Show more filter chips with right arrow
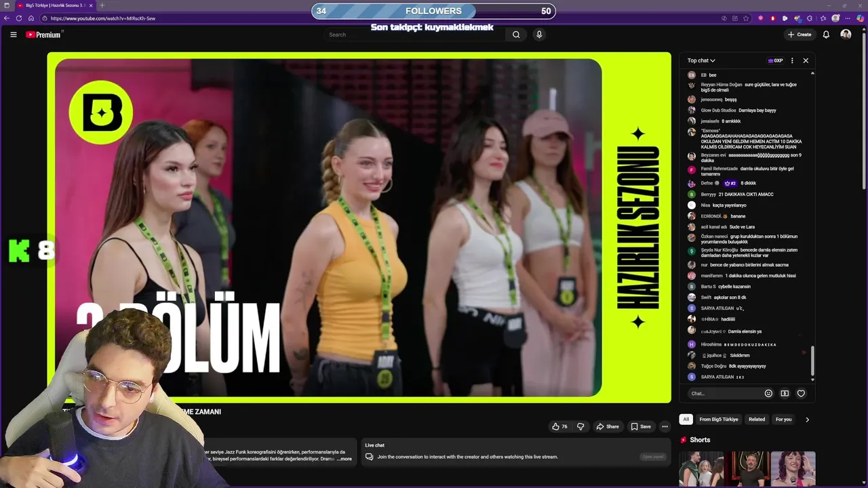Screen dimensions: 868x488 (807, 420)
